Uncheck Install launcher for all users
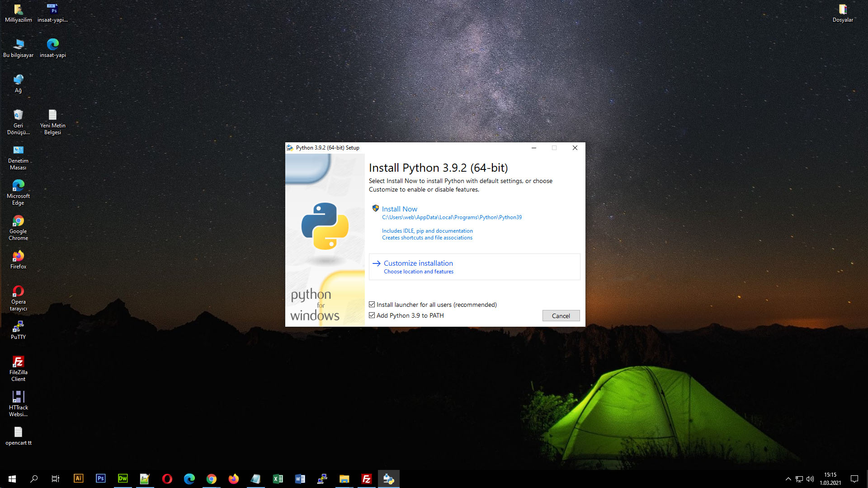This screenshot has width=868, height=488. point(372,305)
